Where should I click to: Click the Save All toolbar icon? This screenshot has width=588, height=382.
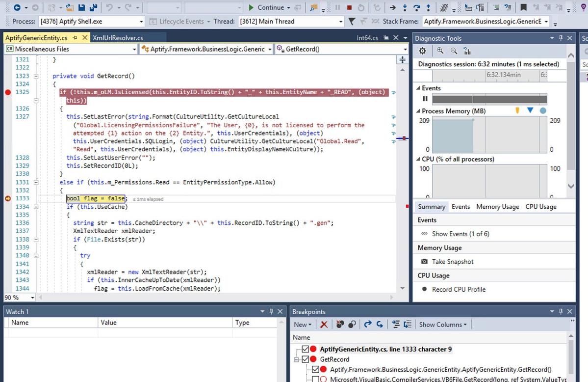tap(93, 7)
